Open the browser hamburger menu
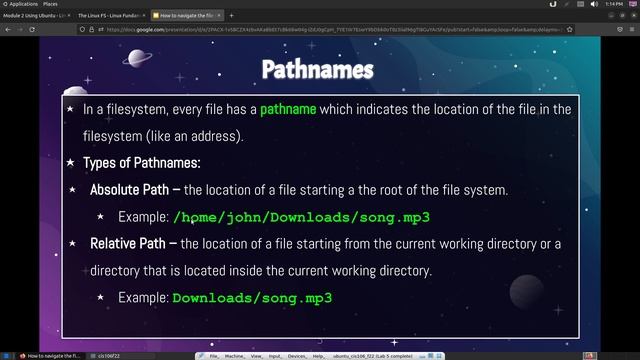This screenshot has height=360, width=640. pyautogui.click(x=632, y=29)
